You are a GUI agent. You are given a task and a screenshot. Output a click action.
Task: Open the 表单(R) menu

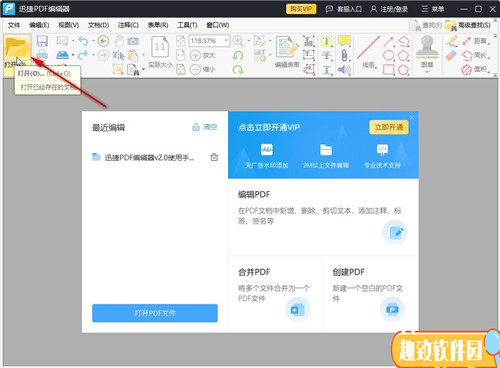pyautogui.click(x=158, y=25)
